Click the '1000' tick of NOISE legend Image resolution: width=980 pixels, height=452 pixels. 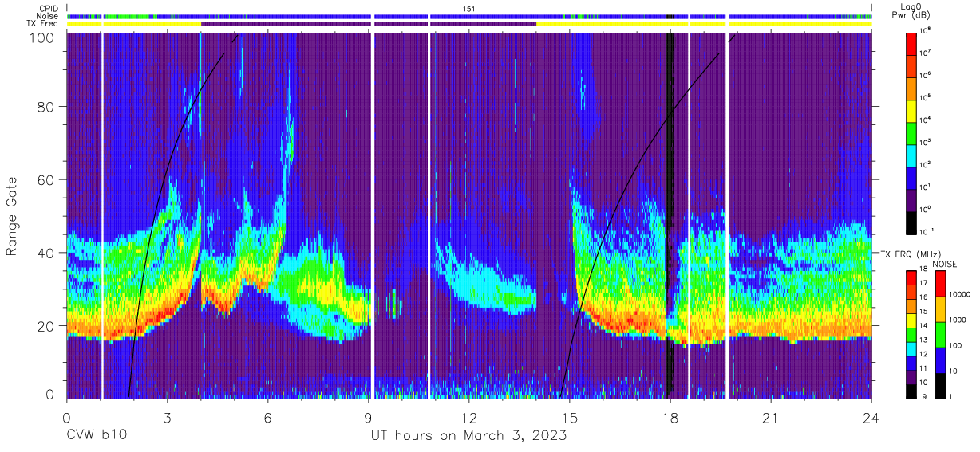[x=958, y=321]
